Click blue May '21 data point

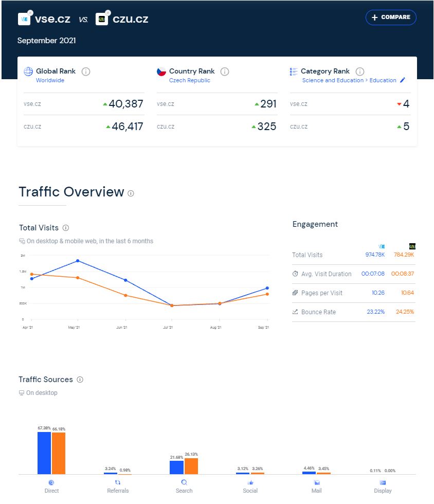[78, 261]
